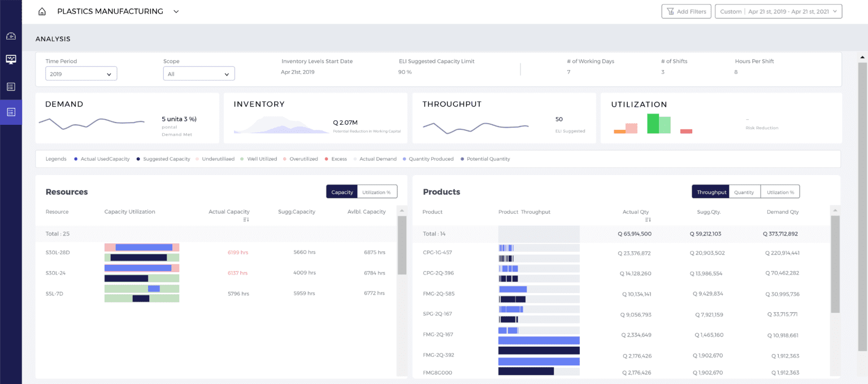
Task: Switch Resources to Utilization % view
Action: point(377,192)
